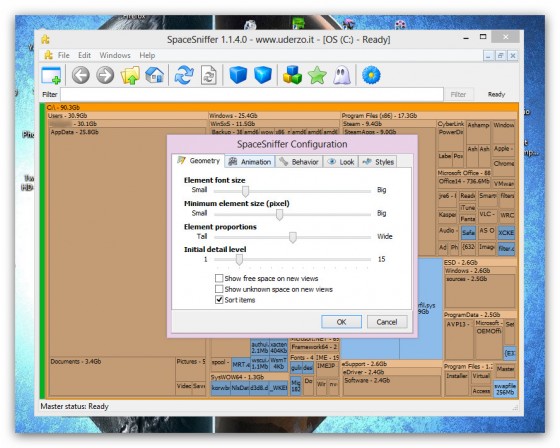This screenshot has height=448, width=560.
Task: Select the Documents - 3.4Gb block
Action: click(112, 376)
